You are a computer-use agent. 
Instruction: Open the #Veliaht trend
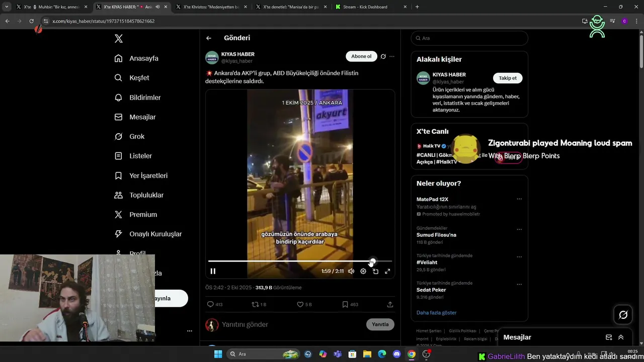click(427, 262)
